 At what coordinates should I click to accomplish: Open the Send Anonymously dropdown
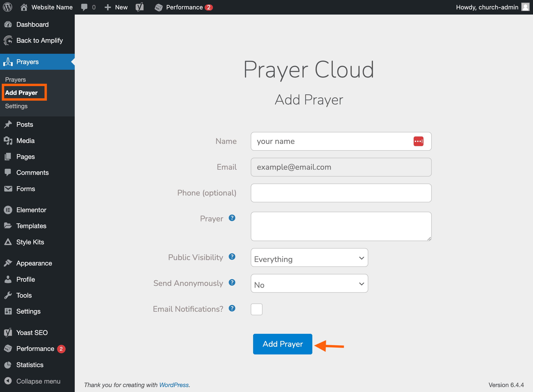pos(309,283)
